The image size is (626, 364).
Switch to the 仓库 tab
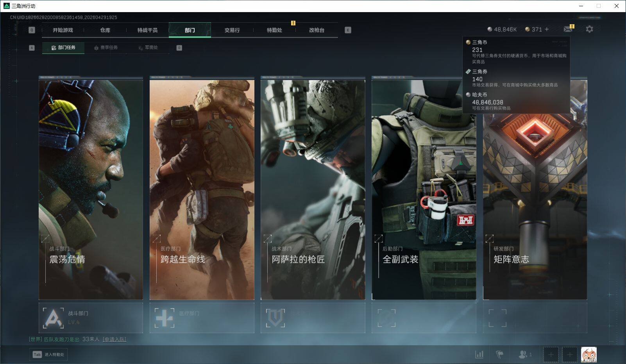tap(105, 30)
